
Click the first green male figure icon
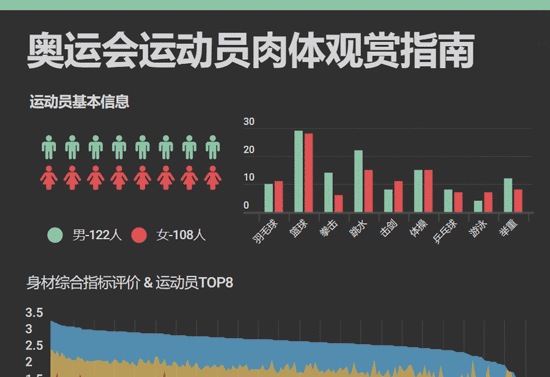coord(49,147)
